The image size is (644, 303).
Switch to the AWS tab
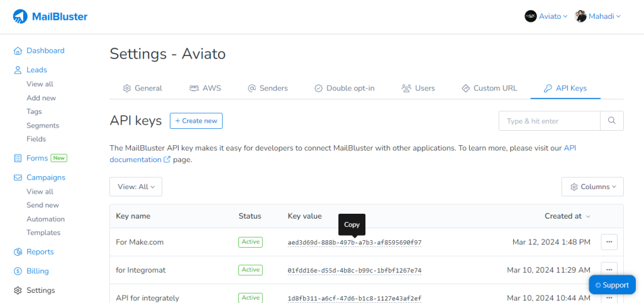coord(205,89)
